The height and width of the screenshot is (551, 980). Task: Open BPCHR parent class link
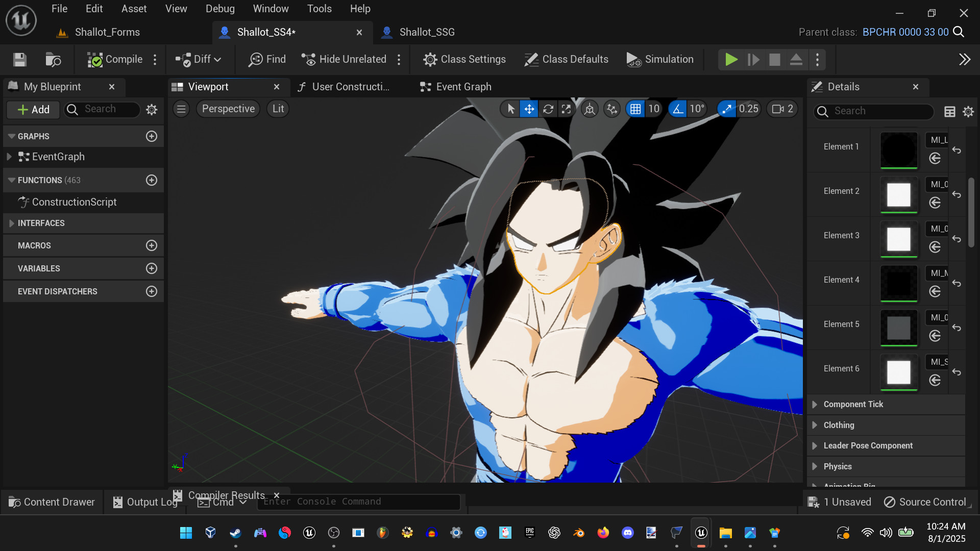[904, 32]
